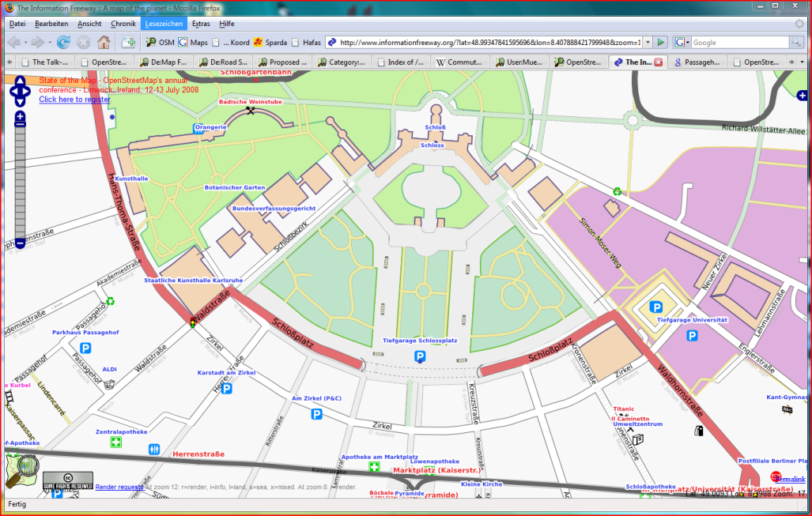Pan the map up
Viewport: 812px width, 516px height.
20,81
